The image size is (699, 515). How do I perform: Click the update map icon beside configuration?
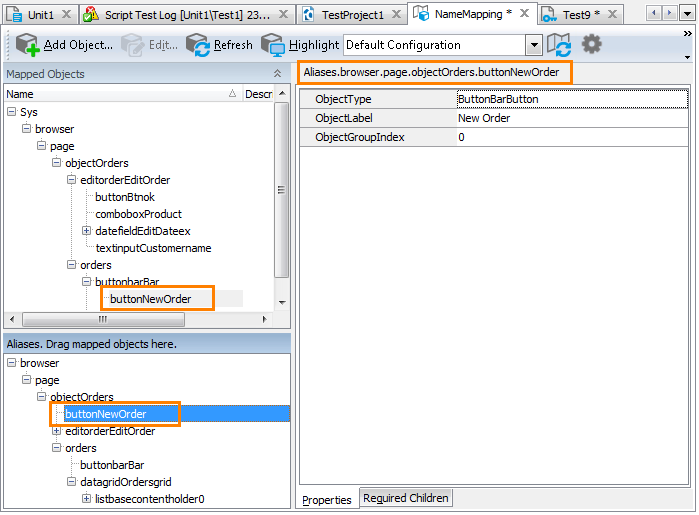559,45
